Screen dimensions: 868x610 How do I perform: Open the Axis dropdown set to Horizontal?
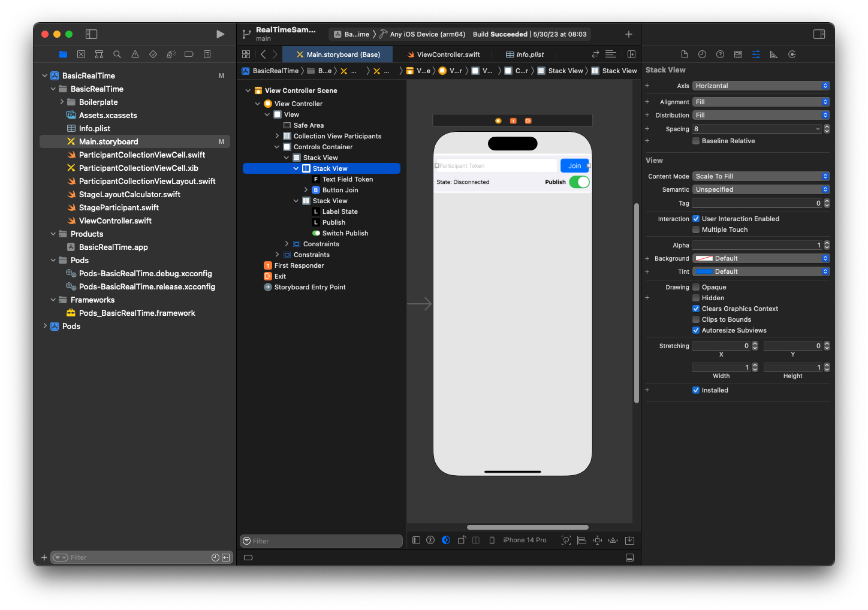(x=760, y=86)
